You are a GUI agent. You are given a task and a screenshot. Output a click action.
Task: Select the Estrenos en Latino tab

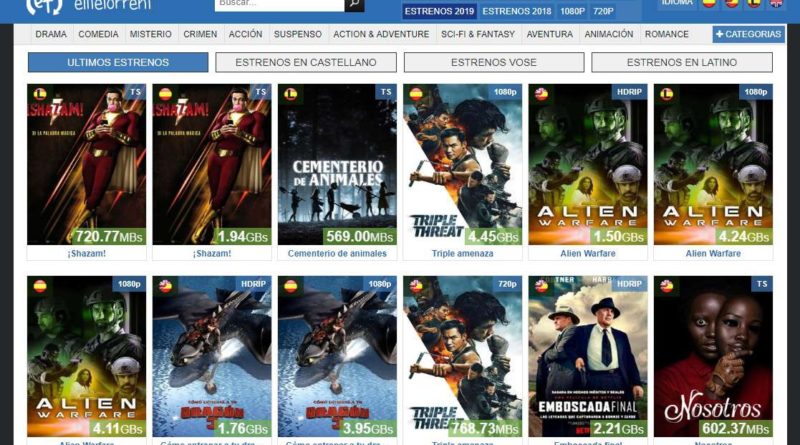(682, 62)
